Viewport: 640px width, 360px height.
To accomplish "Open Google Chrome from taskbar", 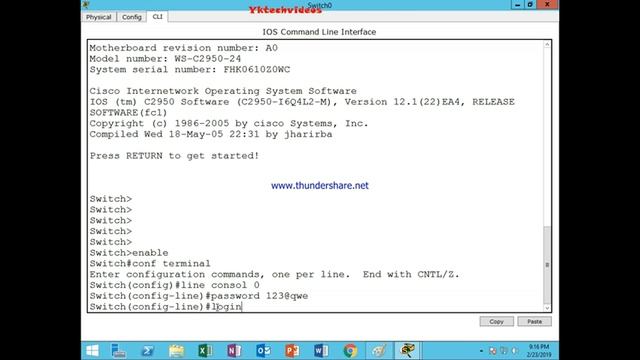I will 350,351.
